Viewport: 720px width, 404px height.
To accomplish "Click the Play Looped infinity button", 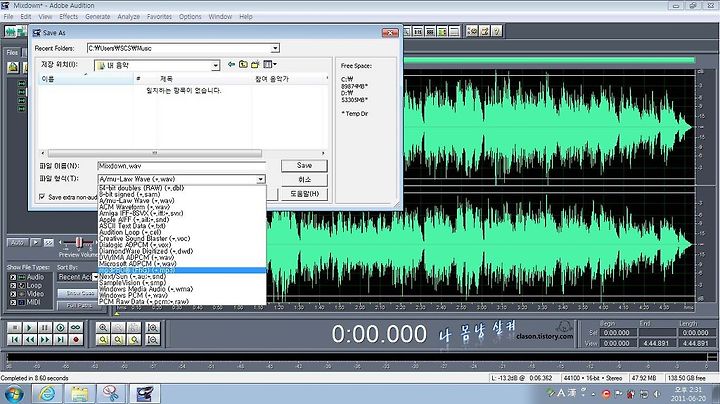I will click(75, 327).
